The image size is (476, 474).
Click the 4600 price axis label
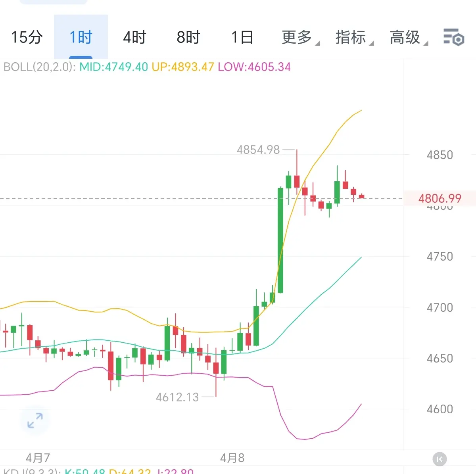pos(440,409)
